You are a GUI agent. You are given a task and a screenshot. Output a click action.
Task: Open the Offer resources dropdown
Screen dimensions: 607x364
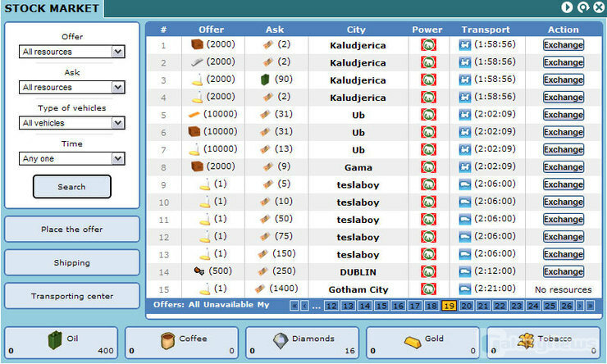(x=71, y=52)
